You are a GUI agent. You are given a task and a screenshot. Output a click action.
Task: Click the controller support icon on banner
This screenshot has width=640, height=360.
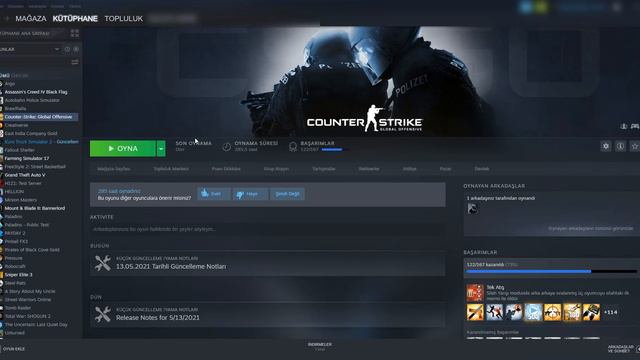coord(635,127)
